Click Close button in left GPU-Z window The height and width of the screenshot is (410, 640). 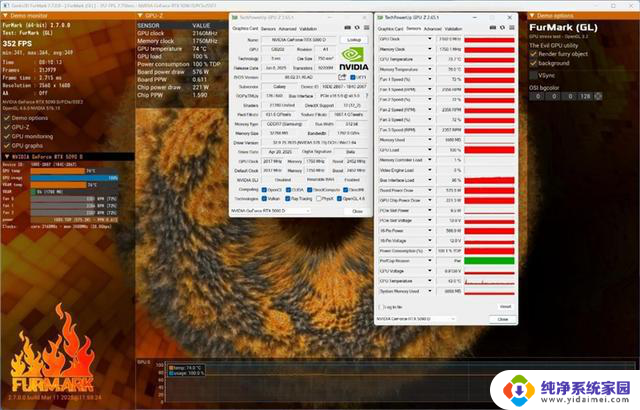357,211
